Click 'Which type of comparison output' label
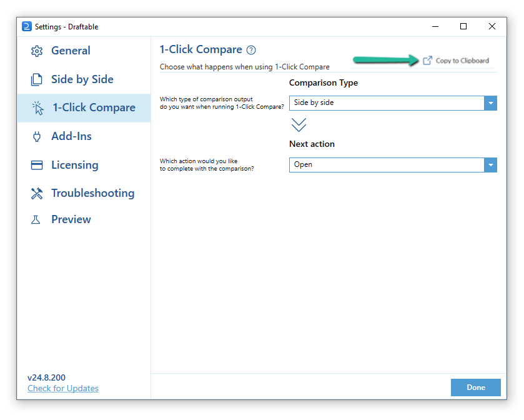Image resolution: width=524 pixels, height=420 pixels. (x=222, y=103)
